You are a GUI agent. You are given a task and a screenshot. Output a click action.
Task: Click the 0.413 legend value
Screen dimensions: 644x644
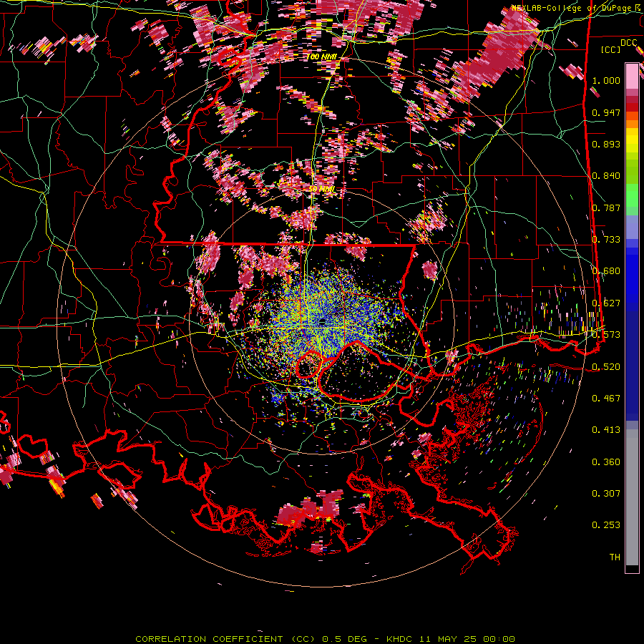[x=606, y=429]
